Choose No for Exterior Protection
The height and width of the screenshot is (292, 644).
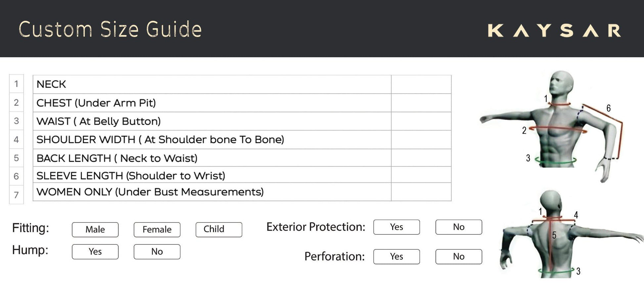(459, 227)
